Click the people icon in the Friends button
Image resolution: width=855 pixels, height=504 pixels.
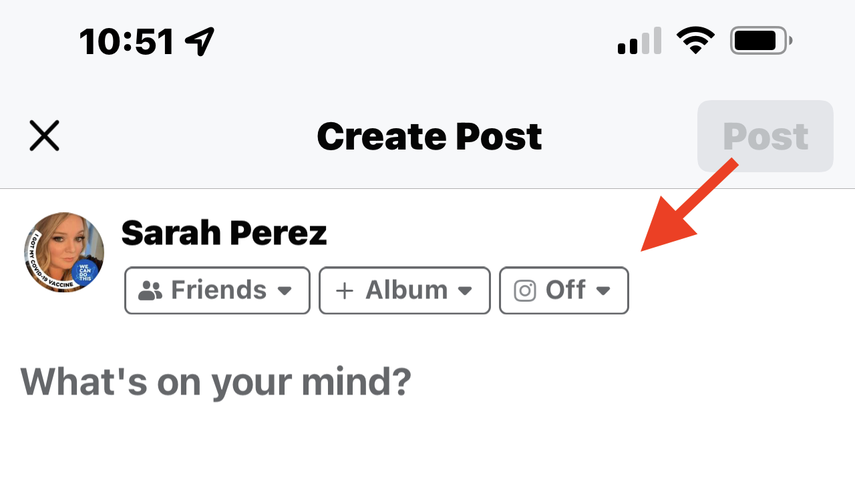pyautogui.click(x=151, y=290)
